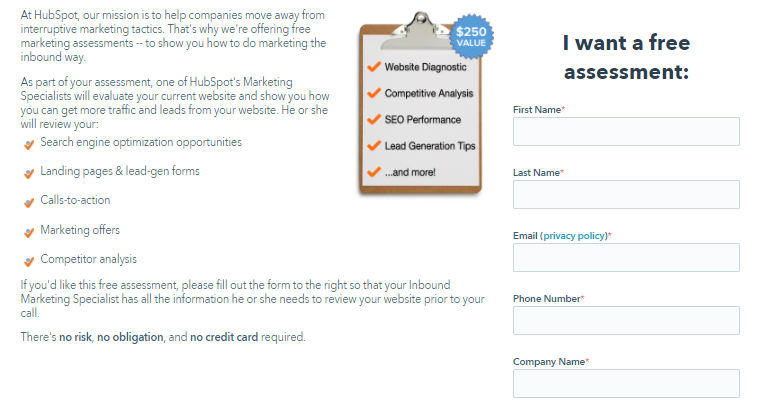Click the Competitive Analysis item on clipboard
This screenshot has height=417, width=775.
coord(429,93)
